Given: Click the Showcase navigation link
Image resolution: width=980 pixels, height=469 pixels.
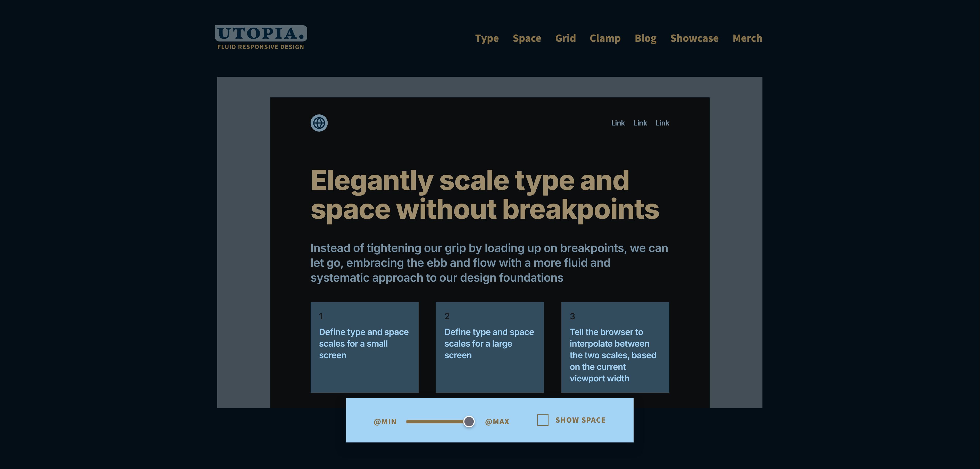Looking at the screenshot, I should [x=694, y=38].
